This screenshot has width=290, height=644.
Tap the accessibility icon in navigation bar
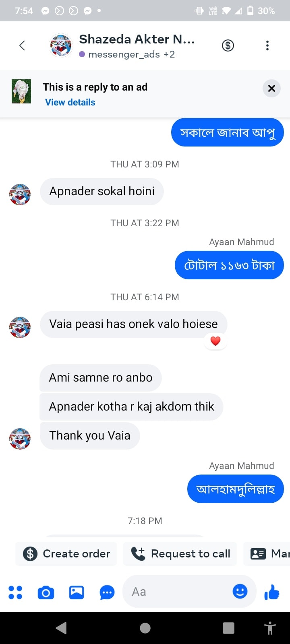(x=270, y=628)
